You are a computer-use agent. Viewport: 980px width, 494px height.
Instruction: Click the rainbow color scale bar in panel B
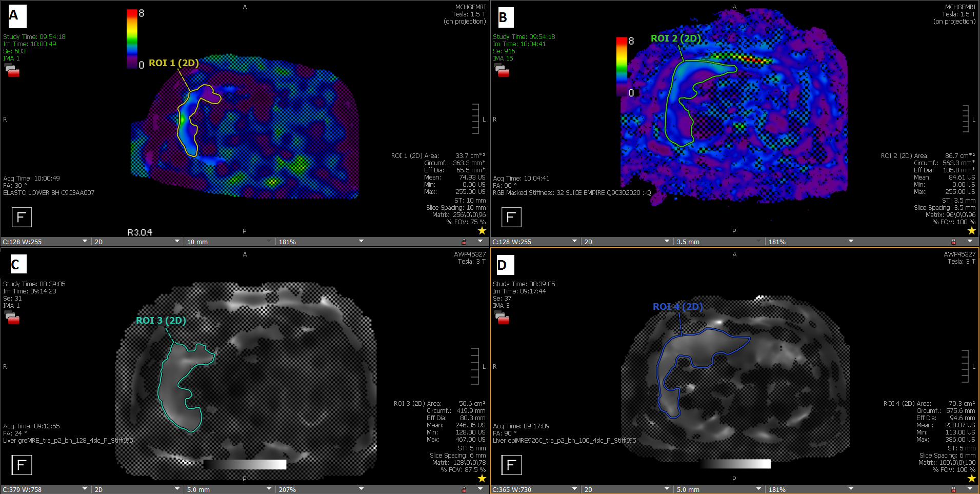[622, 66]
